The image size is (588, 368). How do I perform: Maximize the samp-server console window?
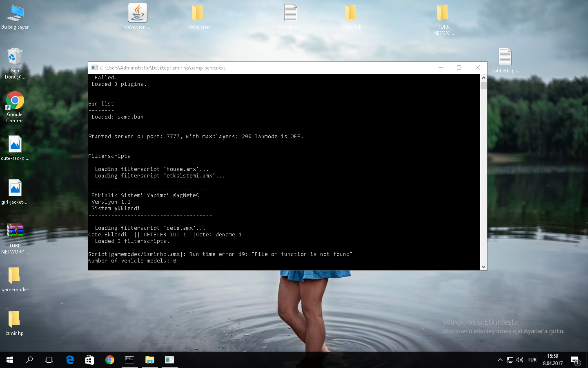[x=459, y=67]
